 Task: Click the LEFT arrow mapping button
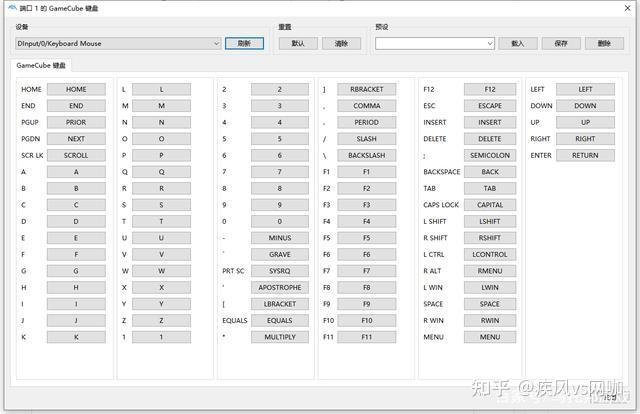pyautogui.click(x=585, y=89)
